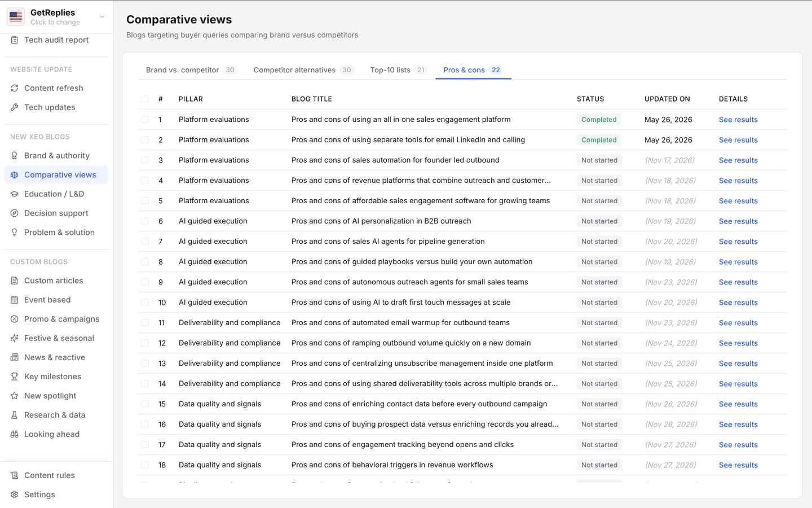Click title about affordable sales engagement software
Viewport: 812px width, 508px height.
tap(421, 201)
